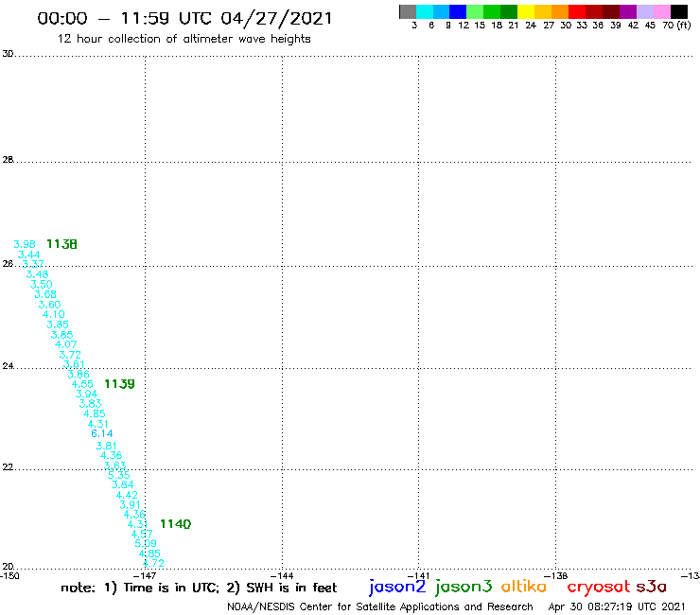
Task: Select the 3.81 wave height value
Action: pyautogui.click(x=106, y=446)
